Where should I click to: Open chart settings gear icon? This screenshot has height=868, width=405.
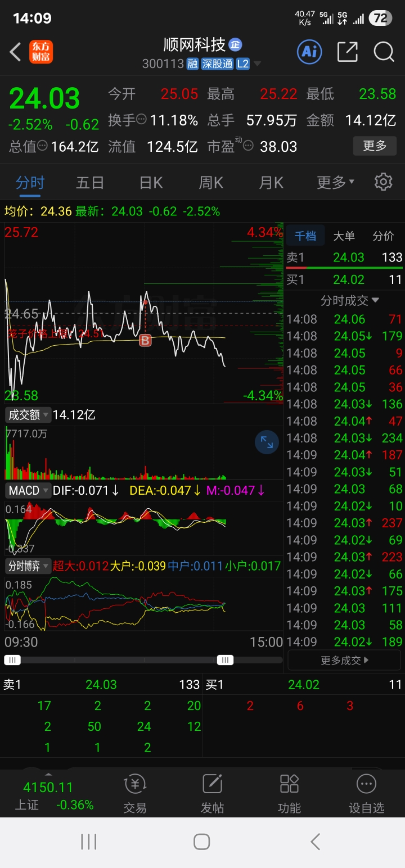tap(383, 182)
